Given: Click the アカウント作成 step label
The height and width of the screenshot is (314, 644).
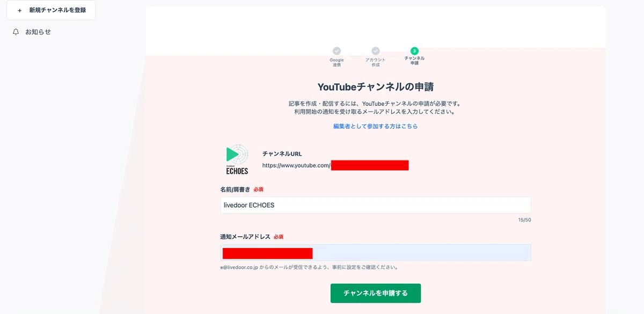Looking at the screenshot, I should tap(376, 62).
